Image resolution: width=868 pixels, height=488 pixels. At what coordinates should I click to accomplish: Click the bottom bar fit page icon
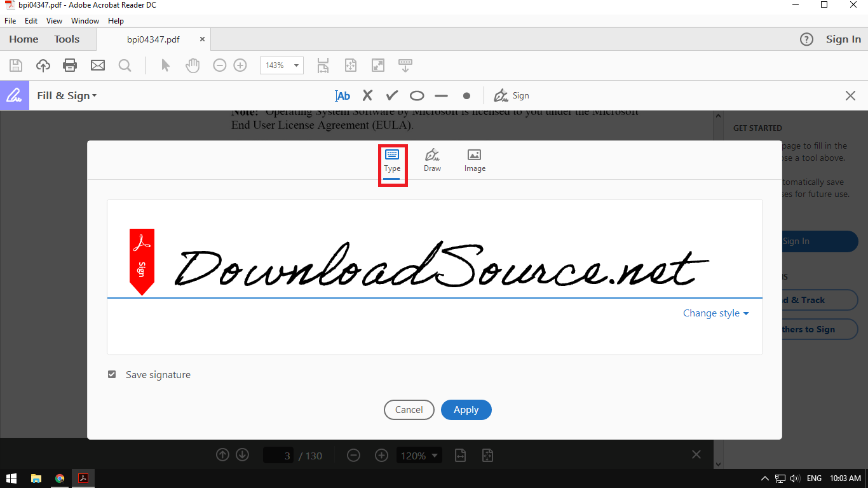pyautogui.click(x=487, y=456)
